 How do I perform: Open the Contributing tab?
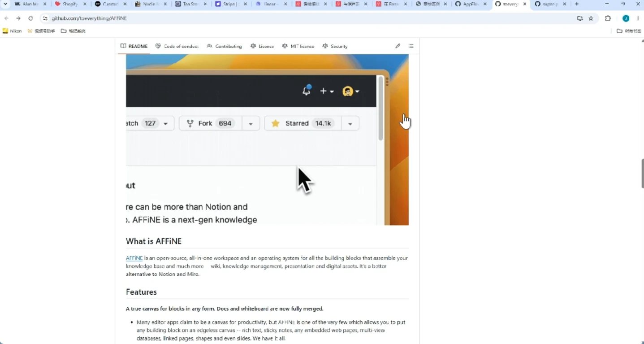(x=224, y=46)
